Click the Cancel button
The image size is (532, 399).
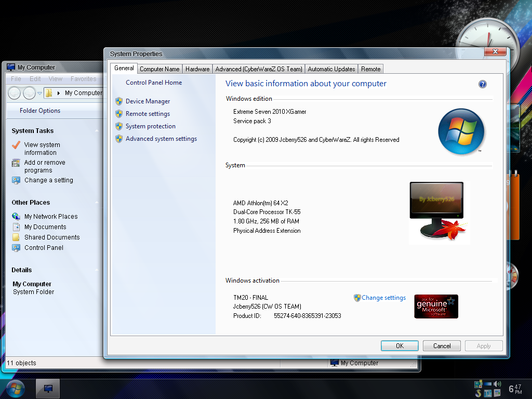tap(442, 345)
